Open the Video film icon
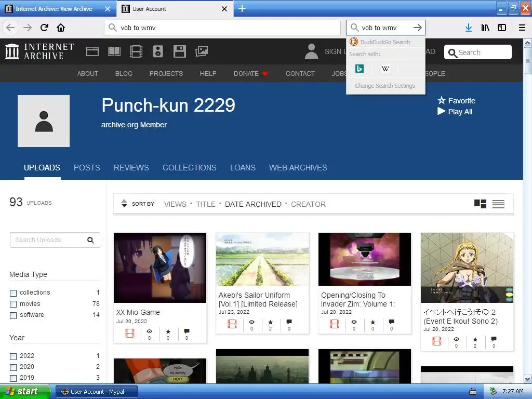This screenshot has height=399, width=532. coord(136,51)
